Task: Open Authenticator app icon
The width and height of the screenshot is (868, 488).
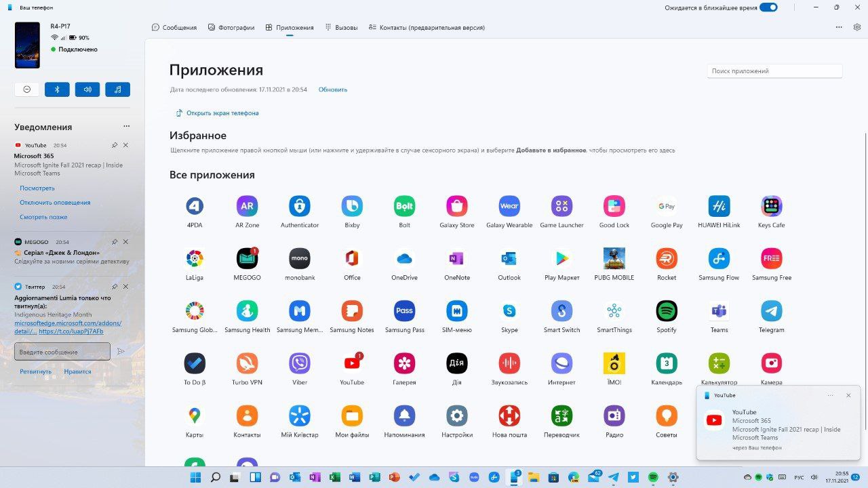Action: [x=300, y=206]
